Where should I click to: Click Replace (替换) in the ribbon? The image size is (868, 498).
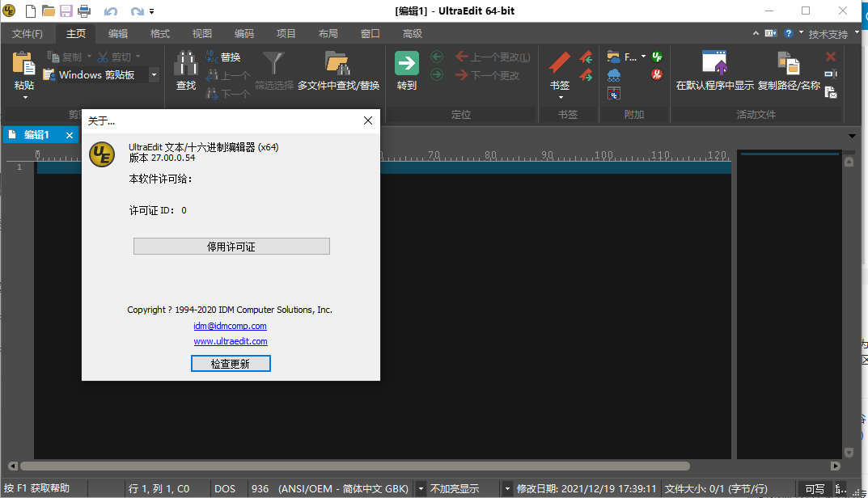pos(223,57)
